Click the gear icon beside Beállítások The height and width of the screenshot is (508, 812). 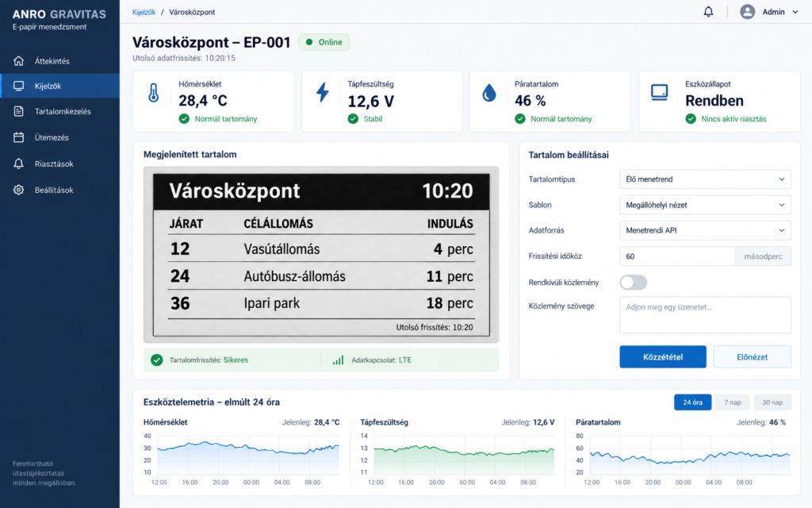[x=19, y=190]
